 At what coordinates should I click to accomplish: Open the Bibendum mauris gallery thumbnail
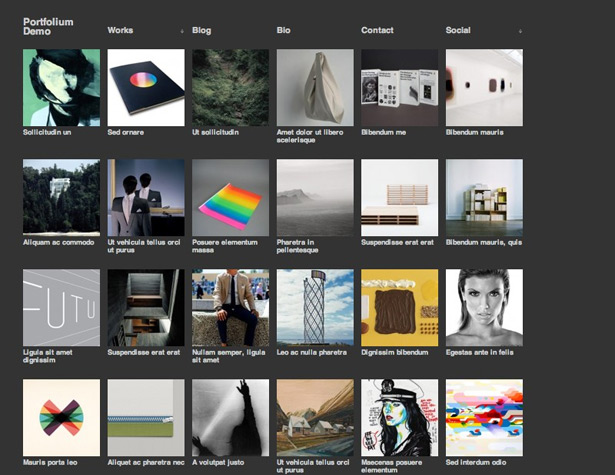(x=484, y=87)
